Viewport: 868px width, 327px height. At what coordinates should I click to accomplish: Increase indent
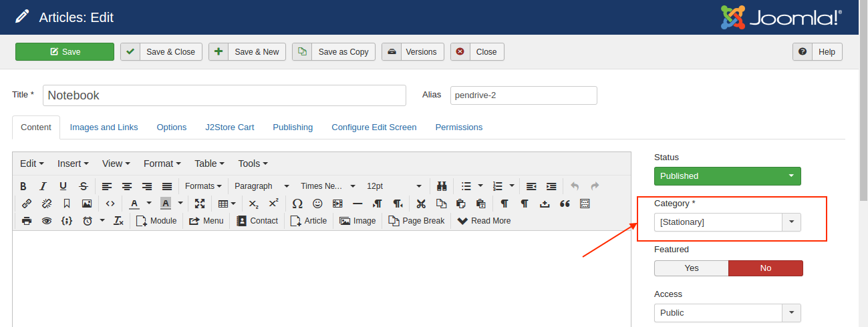click(x=551, y=186)
